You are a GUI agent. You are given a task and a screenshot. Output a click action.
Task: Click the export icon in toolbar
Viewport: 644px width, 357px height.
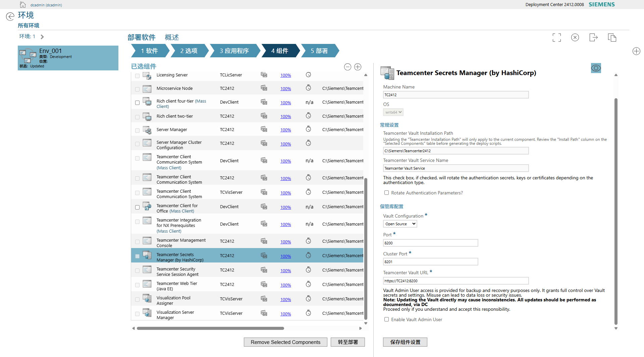[x=593, y=38]
